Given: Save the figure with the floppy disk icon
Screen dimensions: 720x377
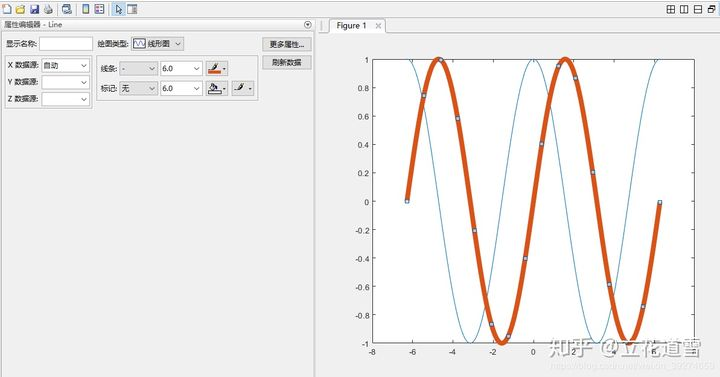Looking at the screenshot, I should (x=34, y=9).
